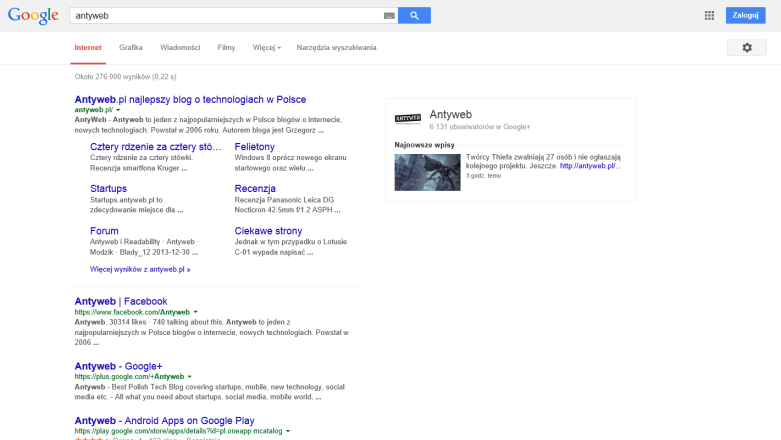Screen dimensions: 781x440
Task: Expand arrow next to antyweb.pl URL
Action: pos(118,110)
